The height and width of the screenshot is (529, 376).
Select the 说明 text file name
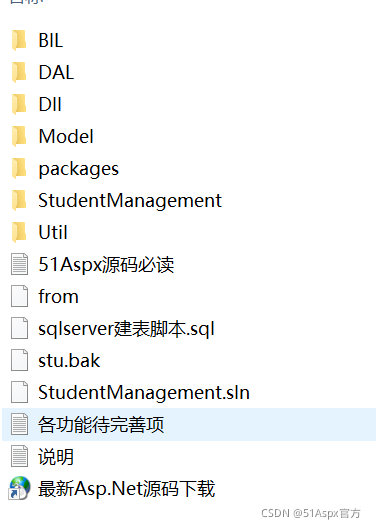click(56, 457)
